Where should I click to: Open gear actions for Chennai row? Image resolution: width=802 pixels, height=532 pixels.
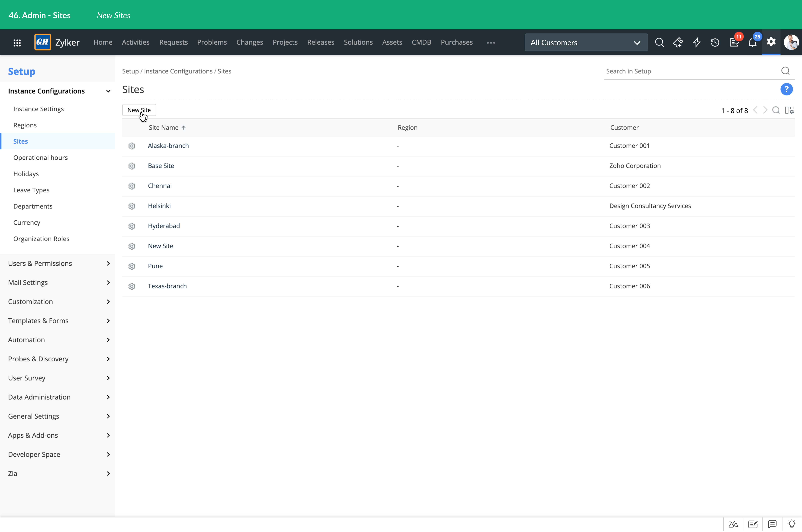[132, 186]
